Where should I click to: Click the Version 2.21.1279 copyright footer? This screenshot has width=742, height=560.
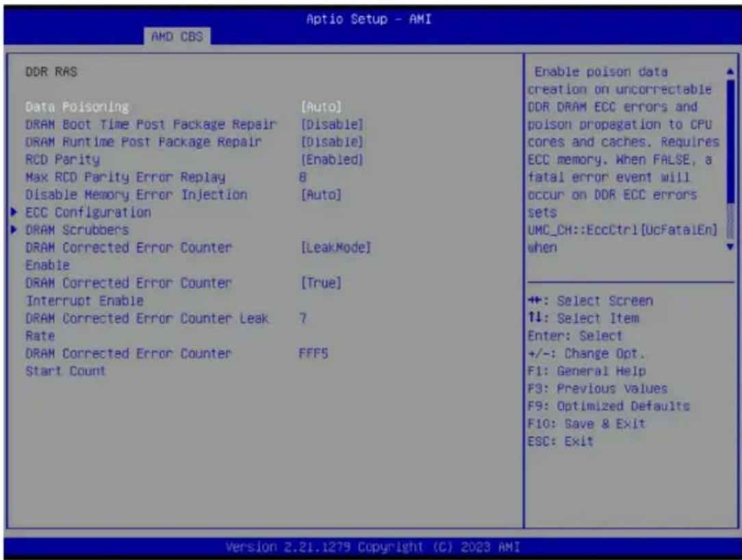tap(372, 547)
